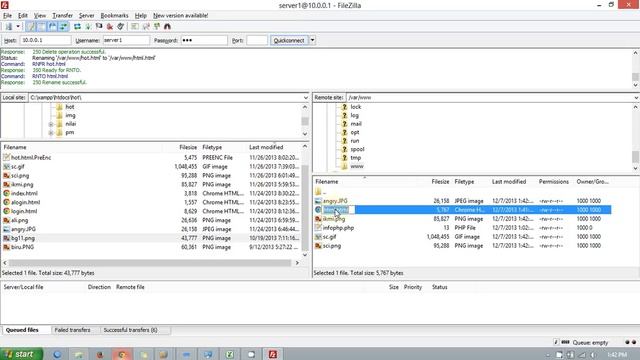
Task: Click the Host input field
Action: 45,40
